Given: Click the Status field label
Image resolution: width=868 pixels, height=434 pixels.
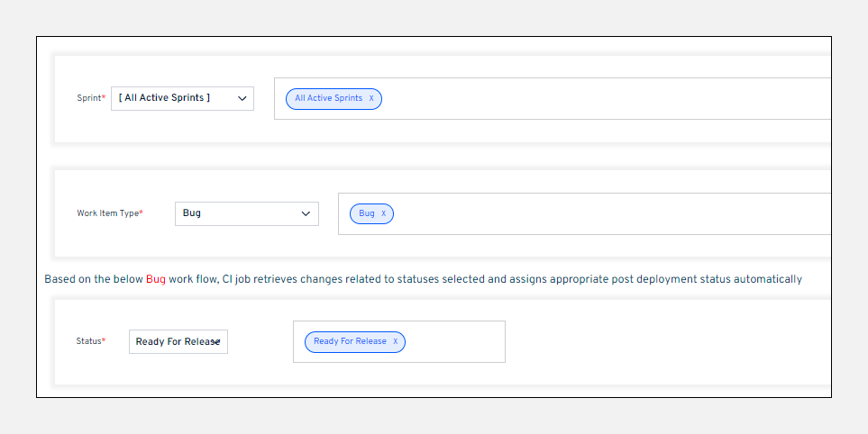Looking at the screenshot, I should pos(88,341).
